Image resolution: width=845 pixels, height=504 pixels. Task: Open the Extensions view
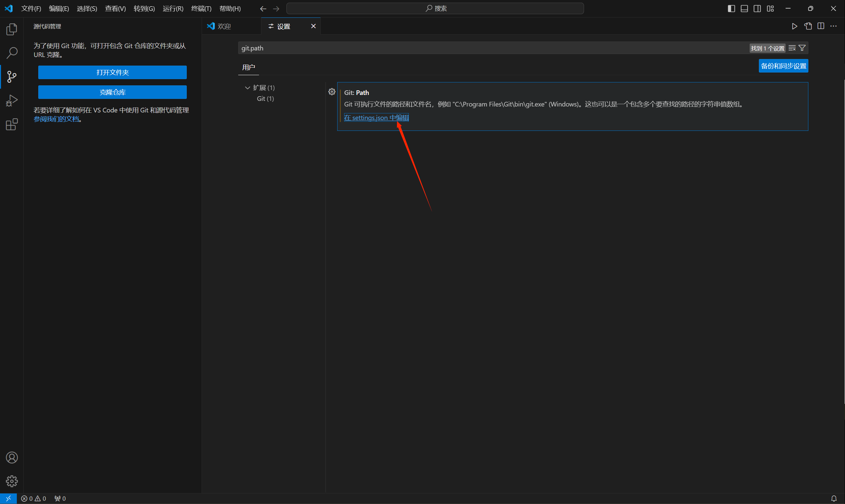[x=12, y=124]
